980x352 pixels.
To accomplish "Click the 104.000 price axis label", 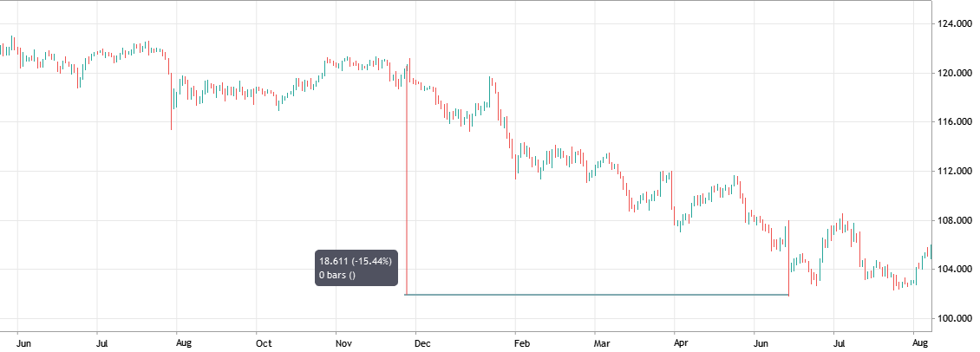I will coord(951,269).
